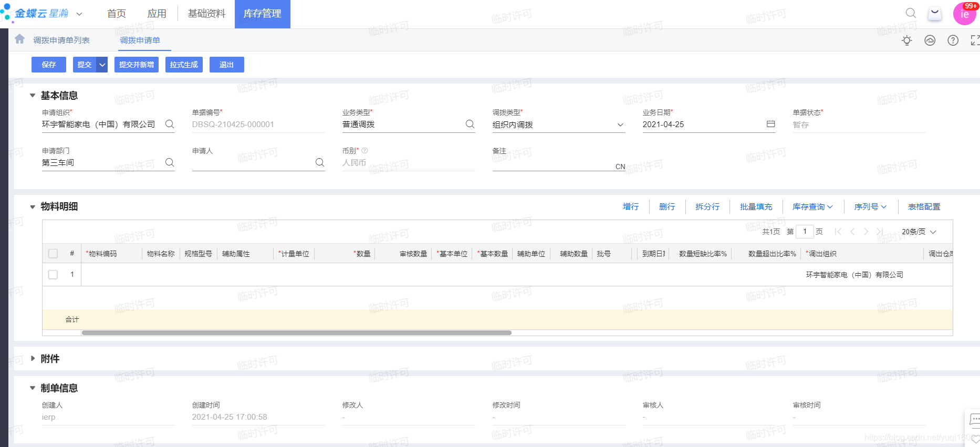Image resolution: width=980 pixels, height=447 pixels.
Task: Click the 提交 button
Action: click(x=85, y=65)
